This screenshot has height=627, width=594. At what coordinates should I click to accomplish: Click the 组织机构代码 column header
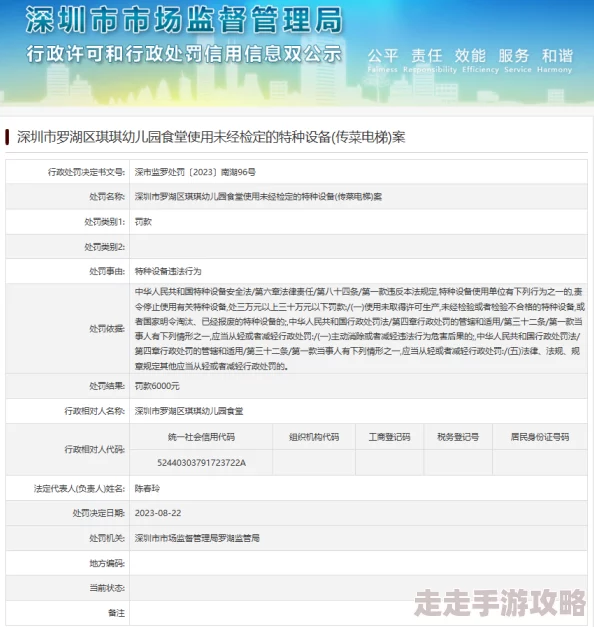tap(314, 437)
